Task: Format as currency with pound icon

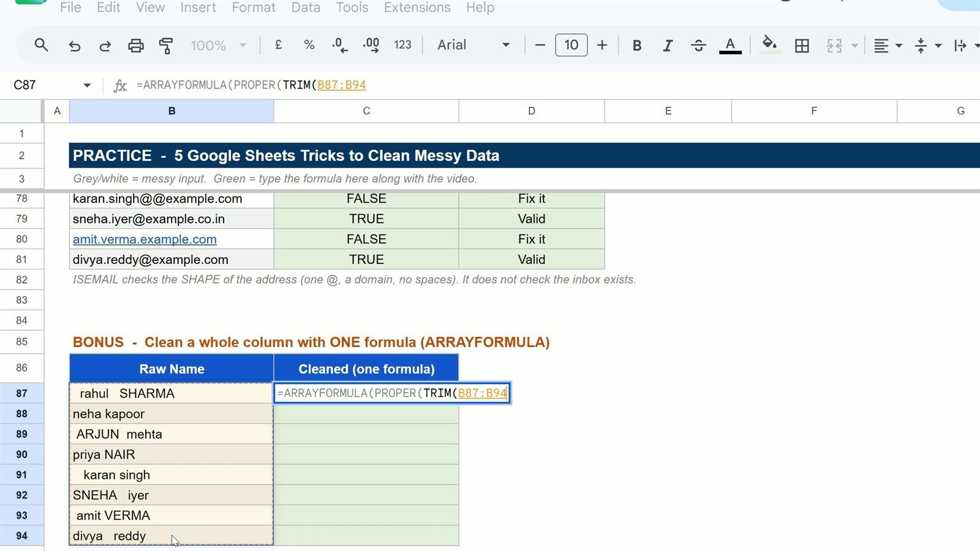Action: (x=278, y=45)
